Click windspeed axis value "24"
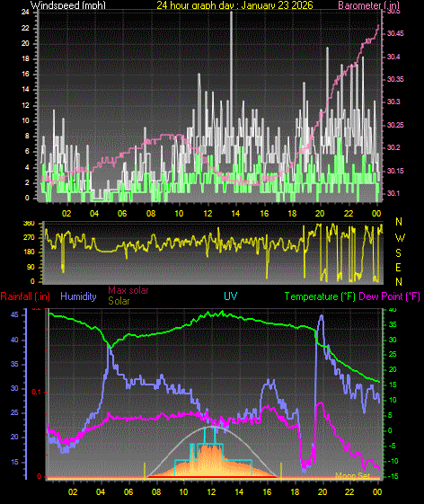424x504 pixels. point(25,13)
